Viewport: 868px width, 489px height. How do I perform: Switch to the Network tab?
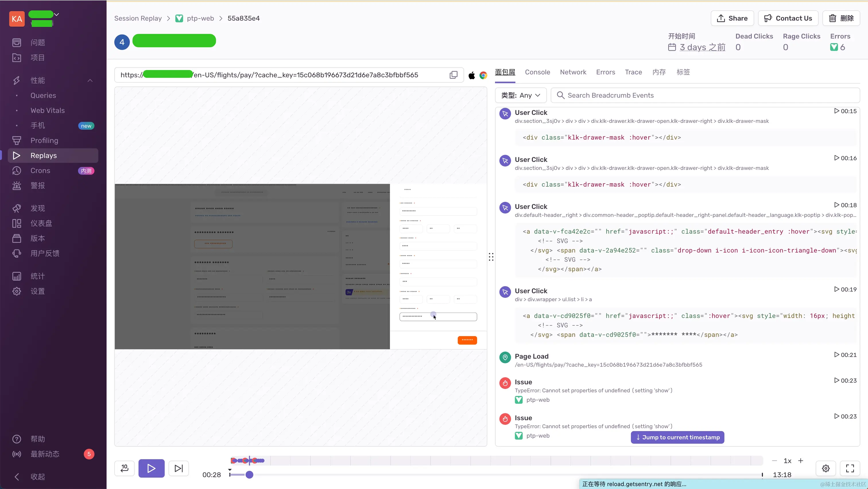click(x=573, y=72)
